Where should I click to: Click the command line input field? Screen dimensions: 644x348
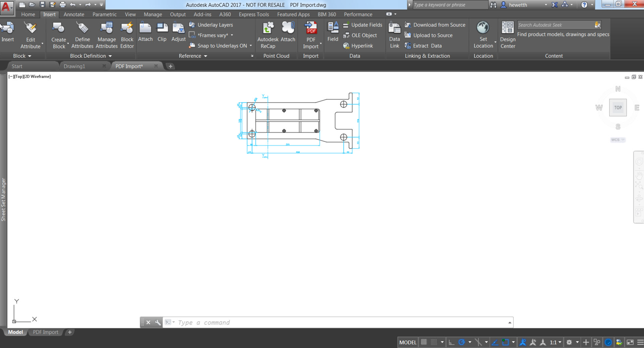click(x=339, y=323)
